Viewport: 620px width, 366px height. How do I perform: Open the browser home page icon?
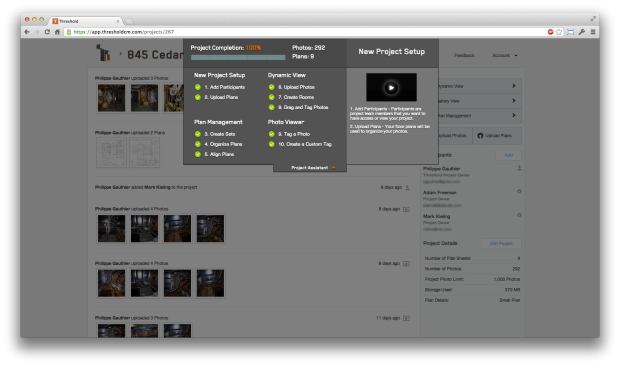pyautogui.click(x=57, y=32)
